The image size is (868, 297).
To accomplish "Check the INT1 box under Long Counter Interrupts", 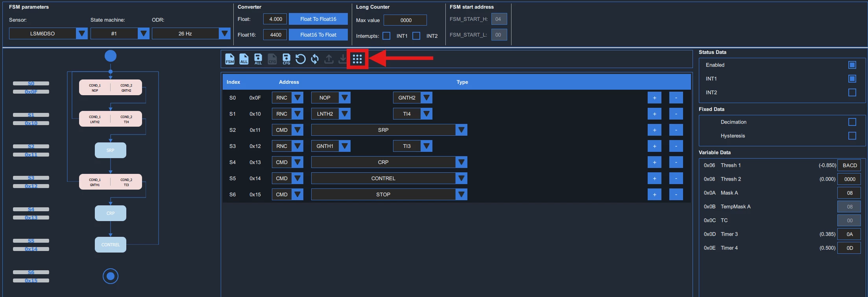I will [x=386, y=36].
